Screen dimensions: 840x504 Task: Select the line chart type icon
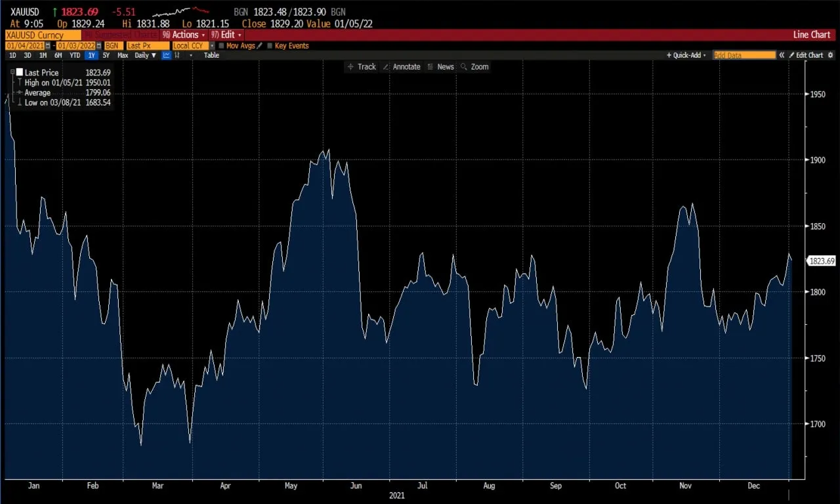pyautogui.click(x=166, y=55)
